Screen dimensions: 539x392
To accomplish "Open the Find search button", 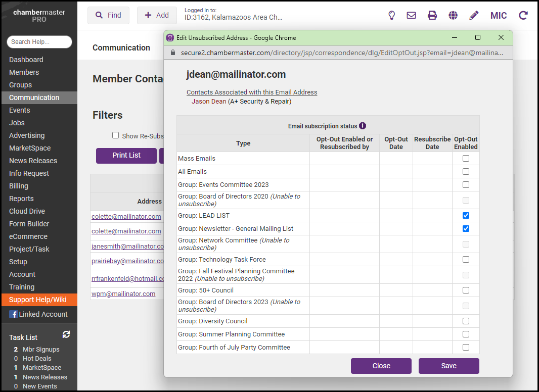I will pos(108,16).
